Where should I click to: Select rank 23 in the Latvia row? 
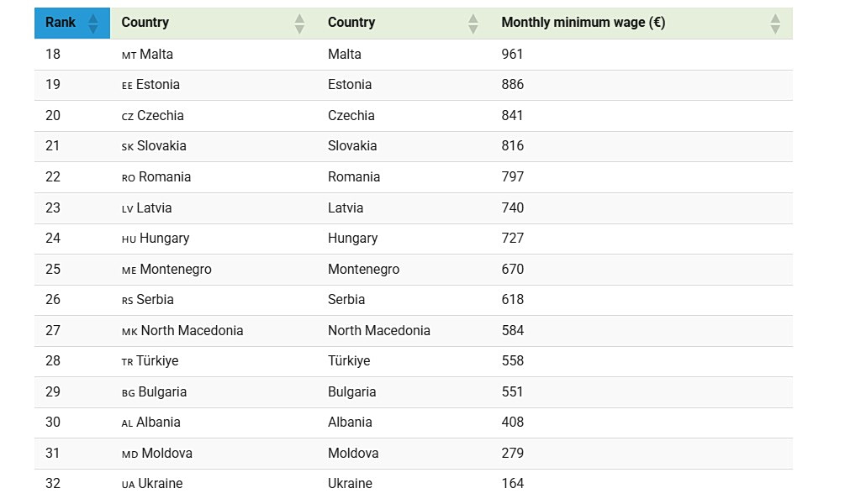click(53, 208)
